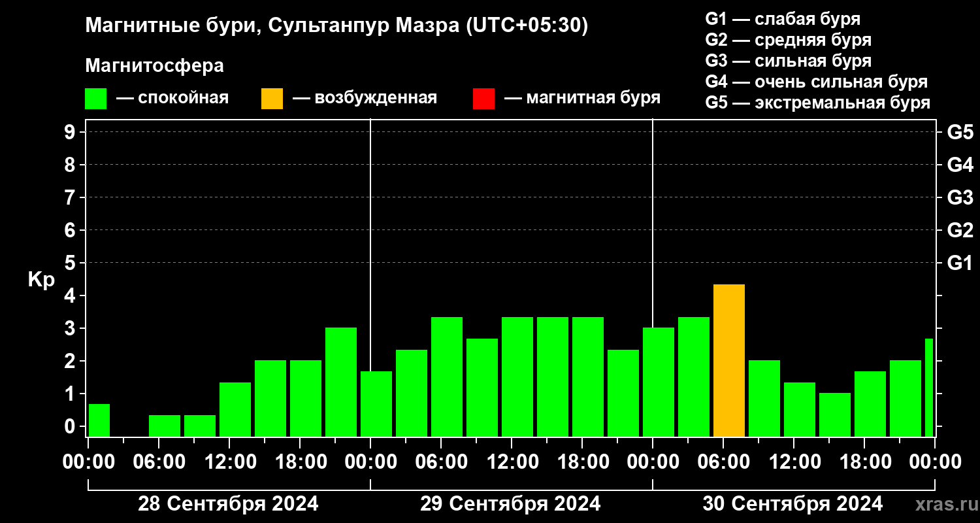
Task: Click the 'G4 — очень сильная буря' legend line
Action: click(816, 82)
